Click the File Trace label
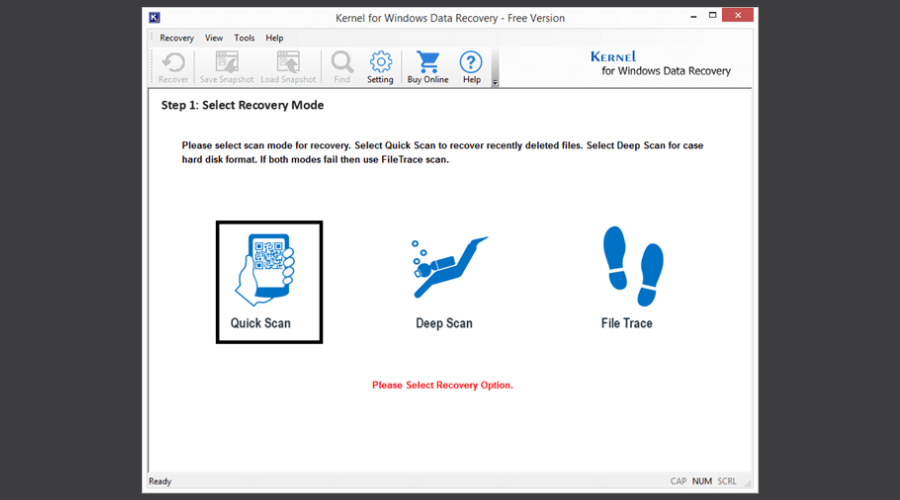The height and width of the screenshot is (500, 900). (627, 323)
